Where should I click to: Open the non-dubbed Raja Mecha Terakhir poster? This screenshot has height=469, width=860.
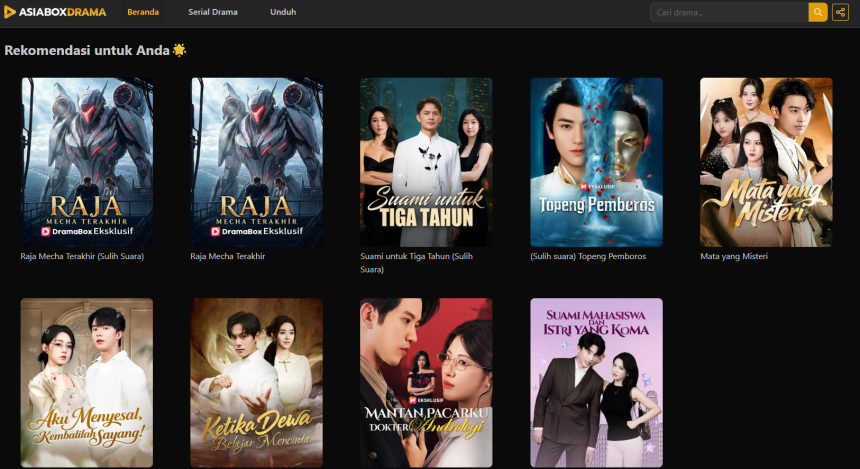[257, 162]
